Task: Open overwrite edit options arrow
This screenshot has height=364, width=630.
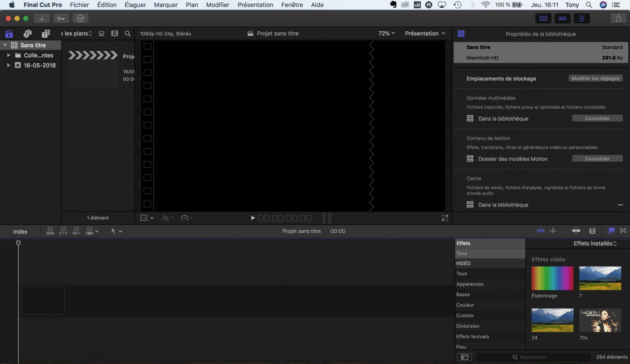Action: tap(97, 232)
